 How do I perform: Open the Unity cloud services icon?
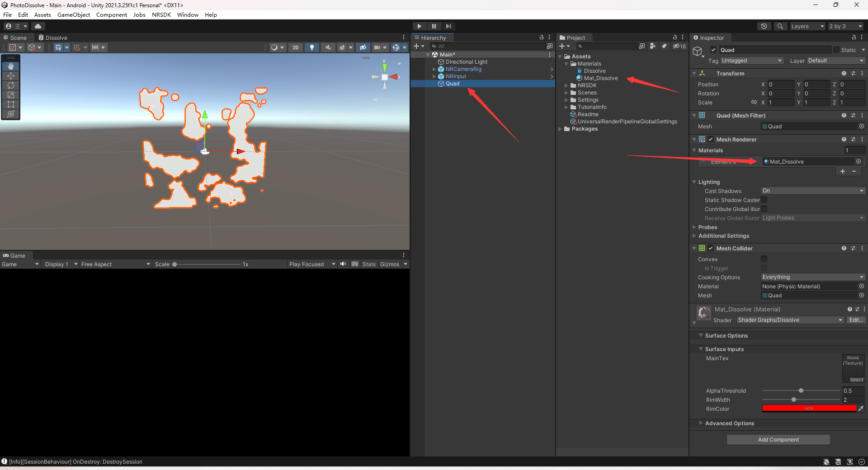38,26
